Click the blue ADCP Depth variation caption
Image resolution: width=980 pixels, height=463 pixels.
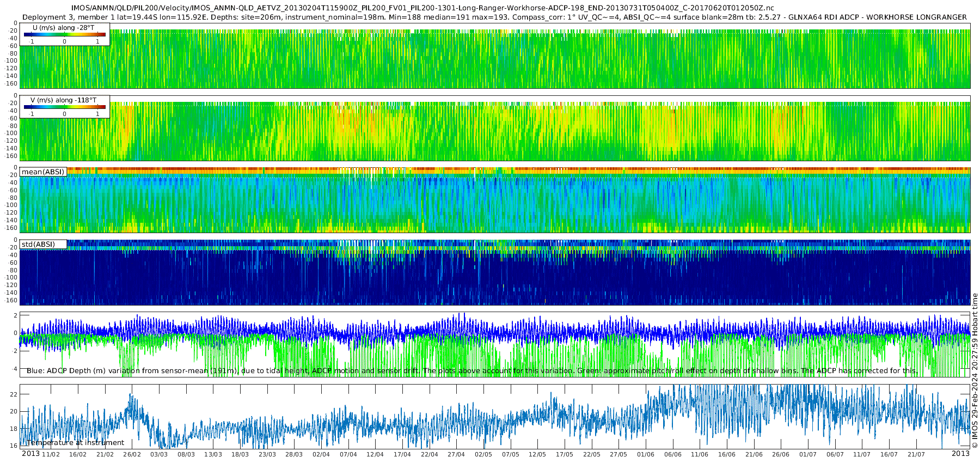click(x=472, y=370)
